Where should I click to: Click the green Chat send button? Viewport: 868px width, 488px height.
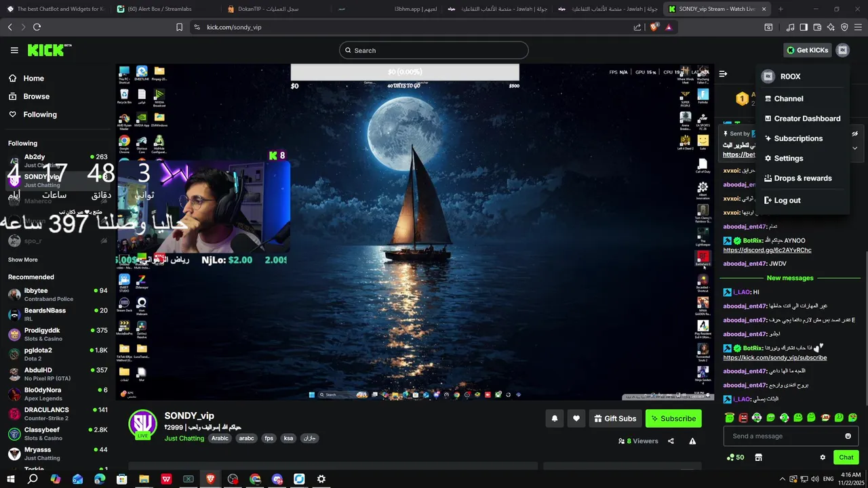846,457
